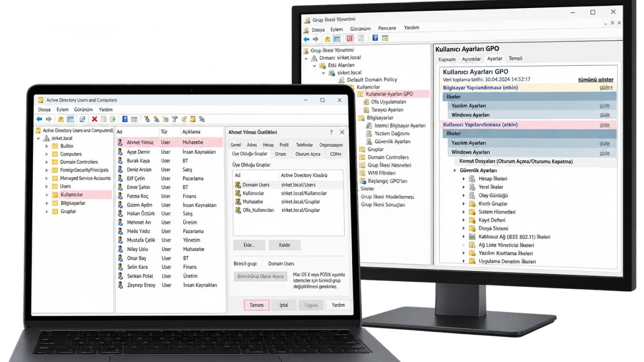Open the Temsil tab

point(515,58)
